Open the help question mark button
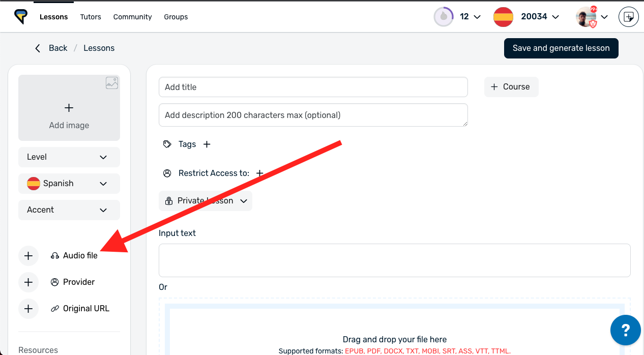644x355 pixels. 626,330
